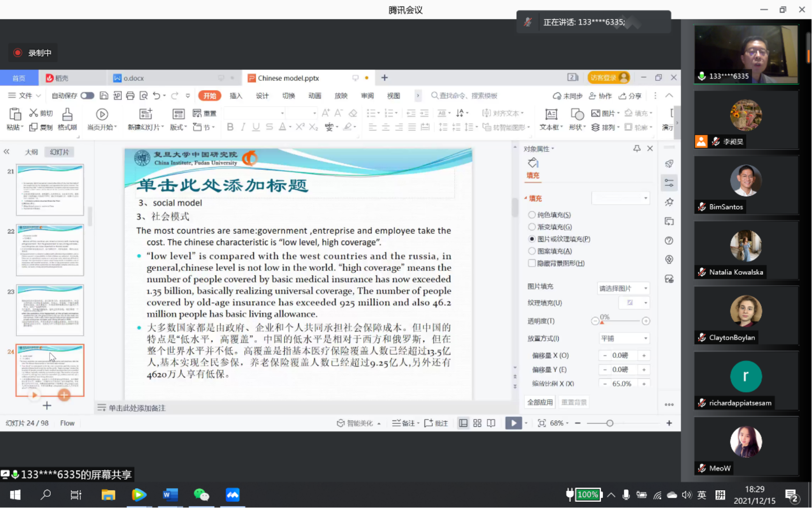Switch to slide sorter view icon
This screenshot has width=812, height=508.
pos(477,423)
